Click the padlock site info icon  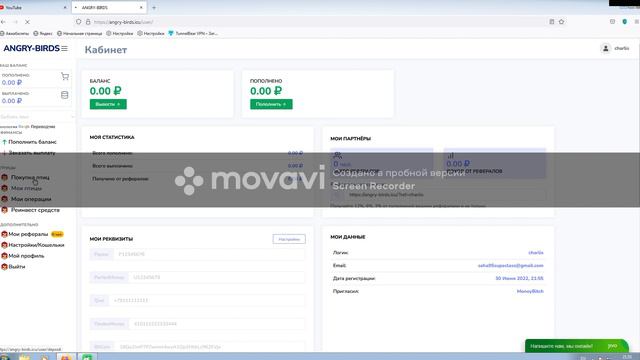point(88,22)
